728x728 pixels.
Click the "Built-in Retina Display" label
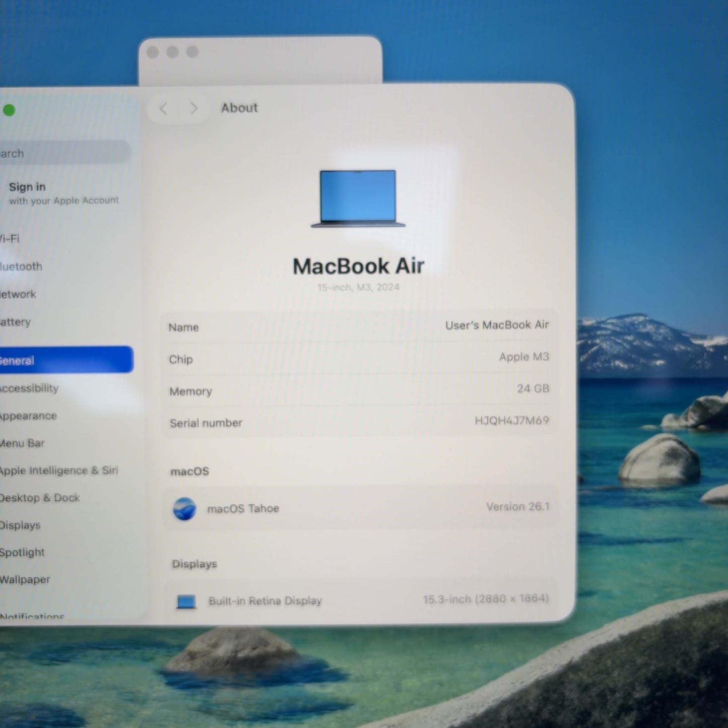coord(265,601)
